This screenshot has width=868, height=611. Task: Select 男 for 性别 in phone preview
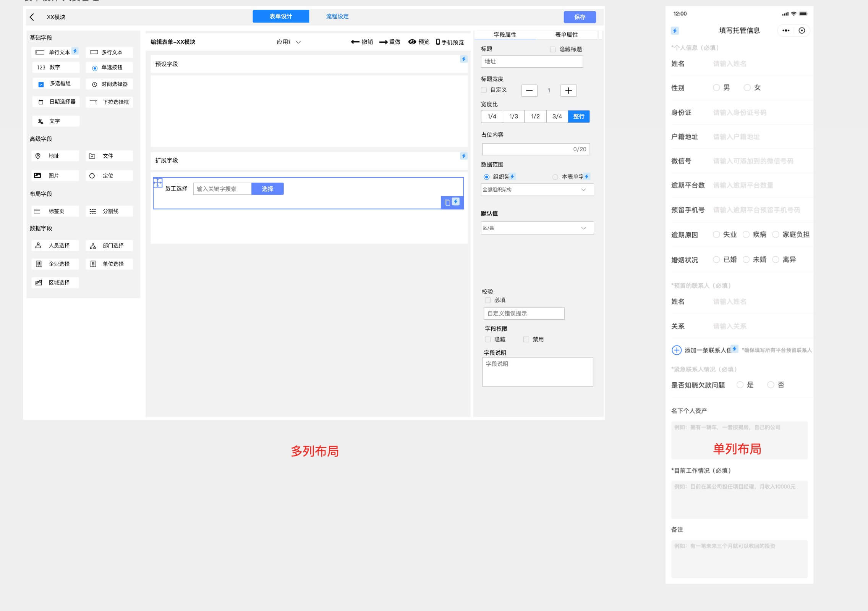716,88
